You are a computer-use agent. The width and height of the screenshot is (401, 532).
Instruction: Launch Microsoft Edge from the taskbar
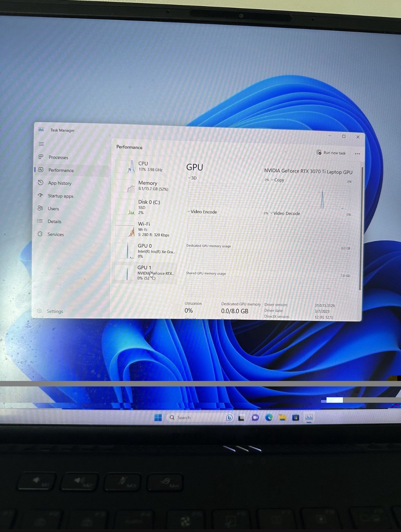coord(269,417)
